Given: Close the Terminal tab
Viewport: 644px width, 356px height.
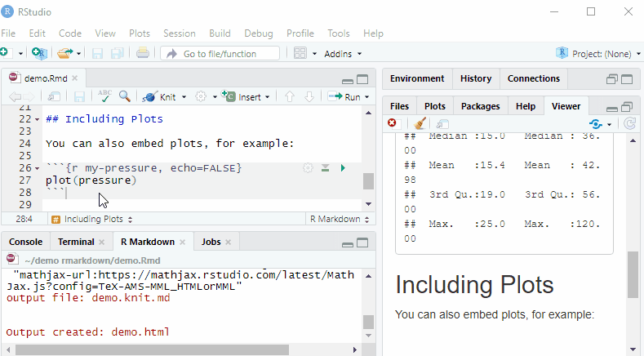Looking at the screenshot, I should 102,243.
